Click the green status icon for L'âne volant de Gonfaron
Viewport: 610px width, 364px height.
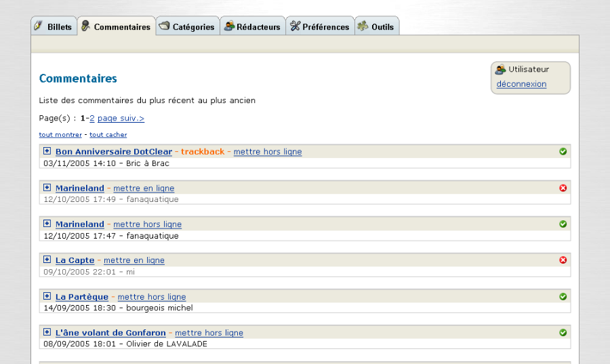point(563,333)
